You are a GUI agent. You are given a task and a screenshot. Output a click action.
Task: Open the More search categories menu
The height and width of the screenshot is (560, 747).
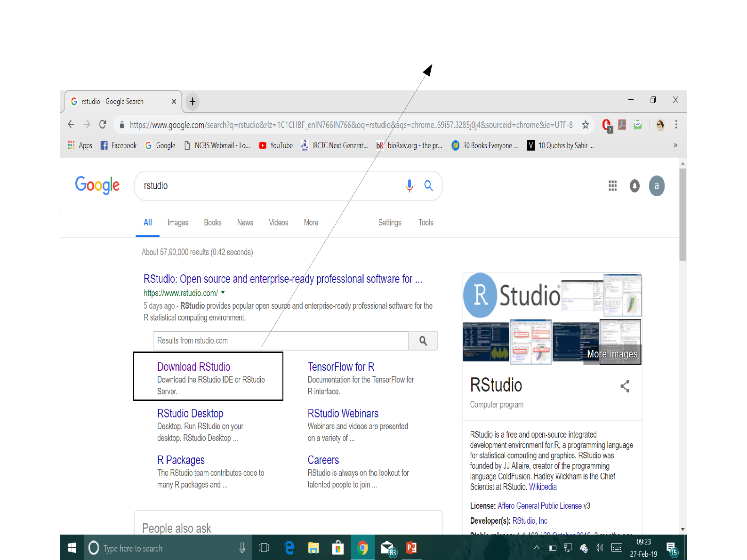pos(311,223)
